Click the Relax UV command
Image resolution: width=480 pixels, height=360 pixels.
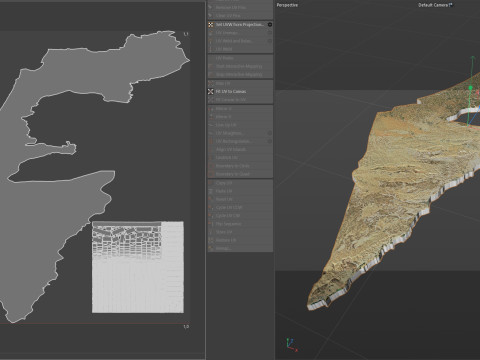(x=240, y=83)
